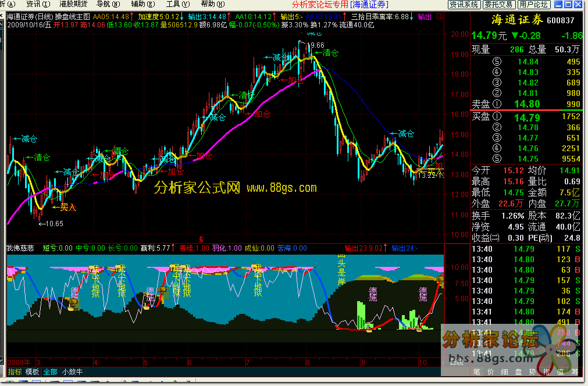Click the 均价 value 14.91

click(x=569, y=170)
